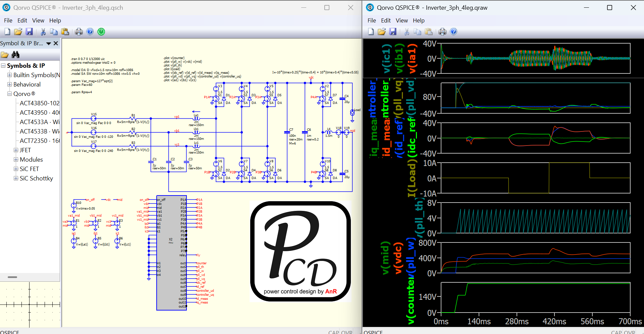Open help question icon in .qraw window

click(x=453, y=32)
